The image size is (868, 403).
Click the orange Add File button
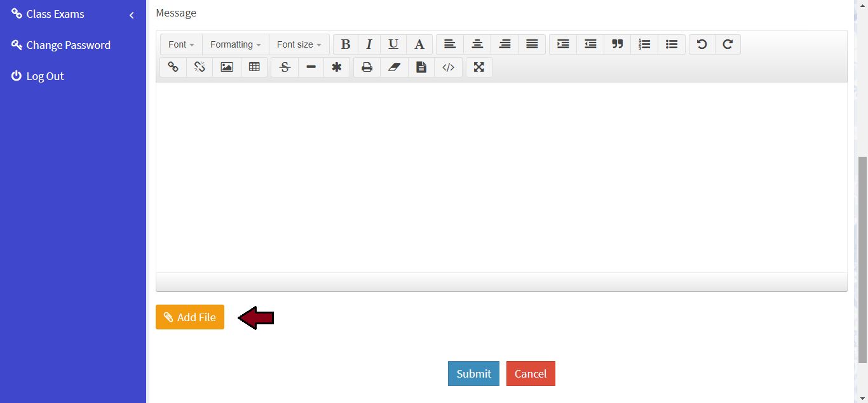190,317
